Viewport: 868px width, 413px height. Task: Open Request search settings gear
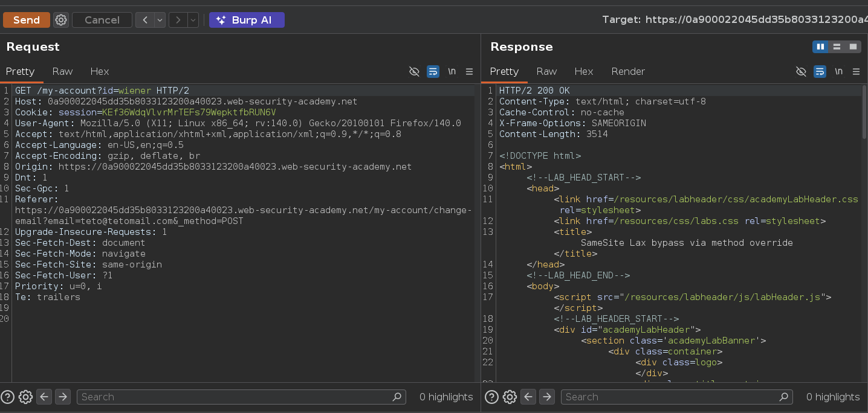[25, 397]
